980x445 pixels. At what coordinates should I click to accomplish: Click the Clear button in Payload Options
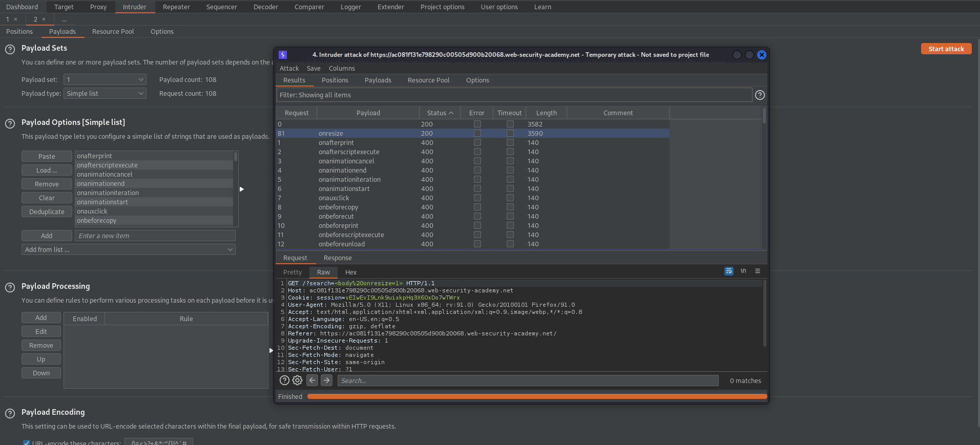coord(47,198)
